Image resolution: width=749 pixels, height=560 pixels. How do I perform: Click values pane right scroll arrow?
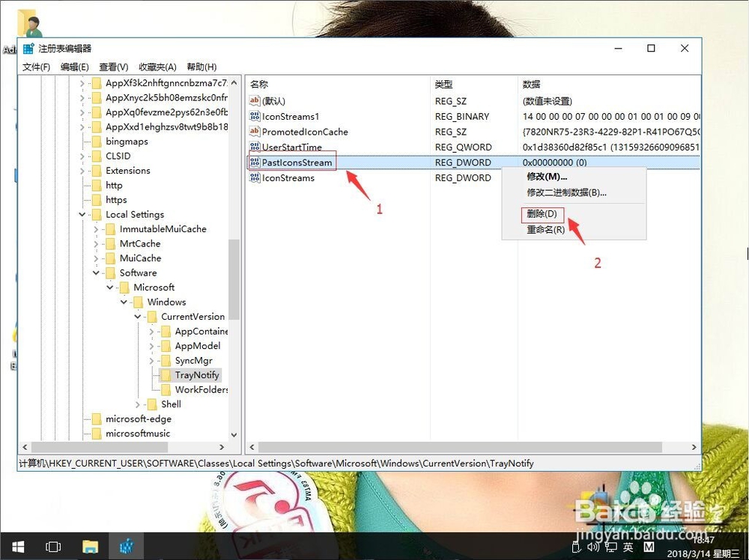coord(694,448)
